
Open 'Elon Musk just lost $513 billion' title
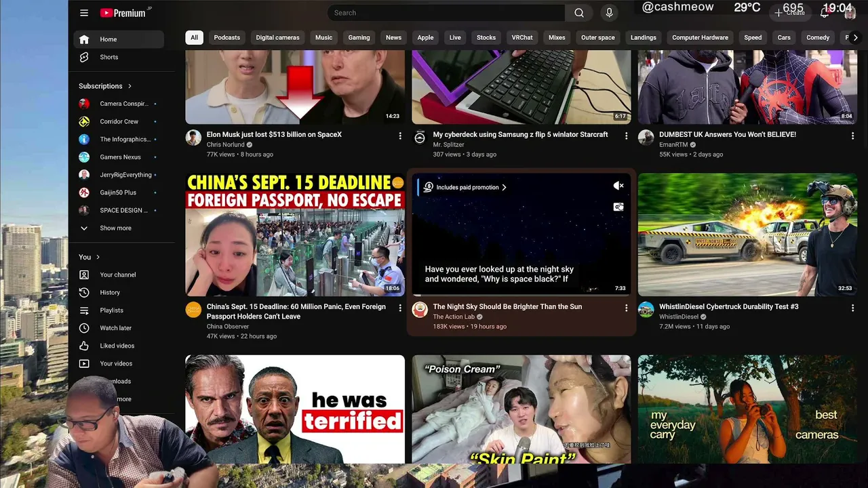[274, 134]
